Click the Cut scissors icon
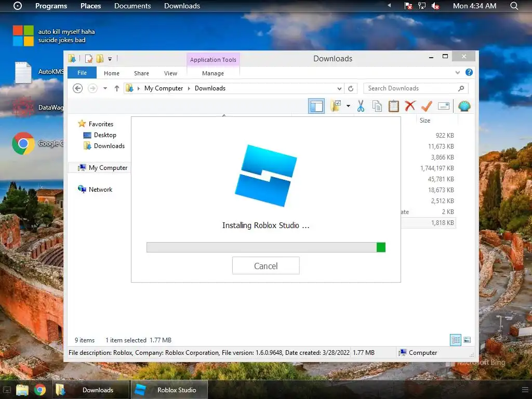532x399 pixels. (361, 106)
